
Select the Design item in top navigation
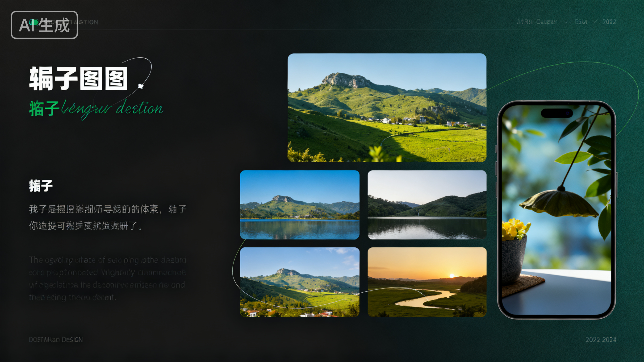(x=546, y=22)
